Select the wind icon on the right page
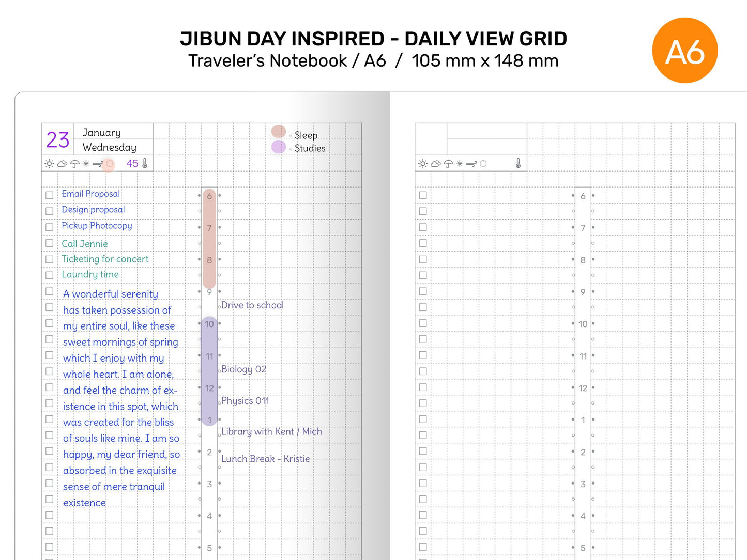747x560 pixels. (471, 164)
